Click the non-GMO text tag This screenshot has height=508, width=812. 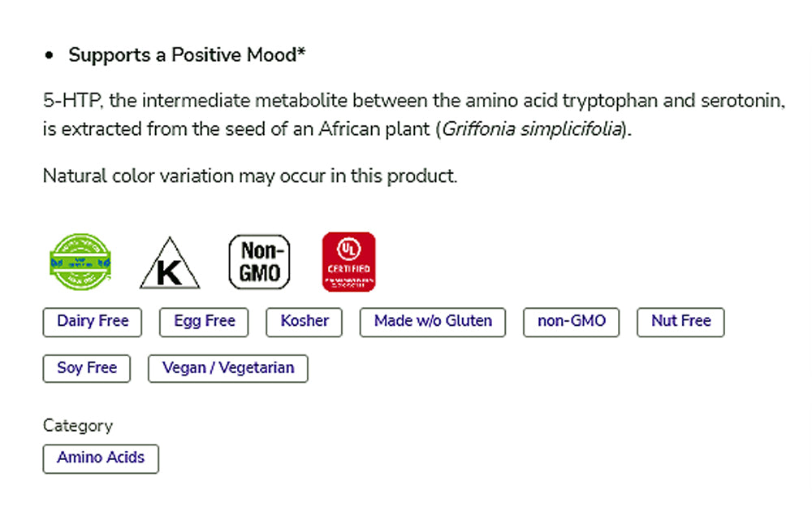pyautogui.click(x=572, y=322)
